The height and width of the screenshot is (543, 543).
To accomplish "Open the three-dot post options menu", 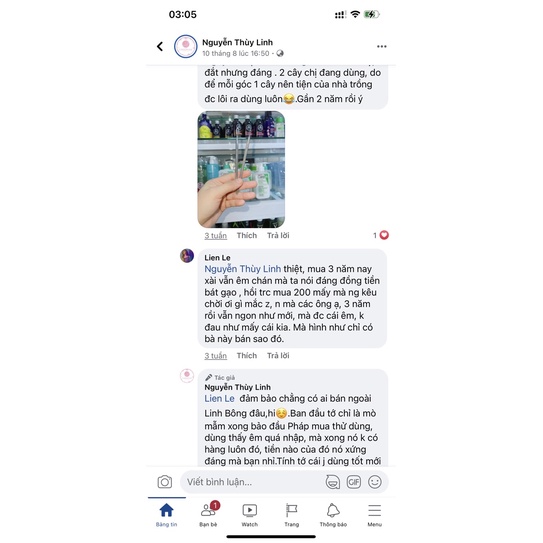I will (x=382, y=46).
